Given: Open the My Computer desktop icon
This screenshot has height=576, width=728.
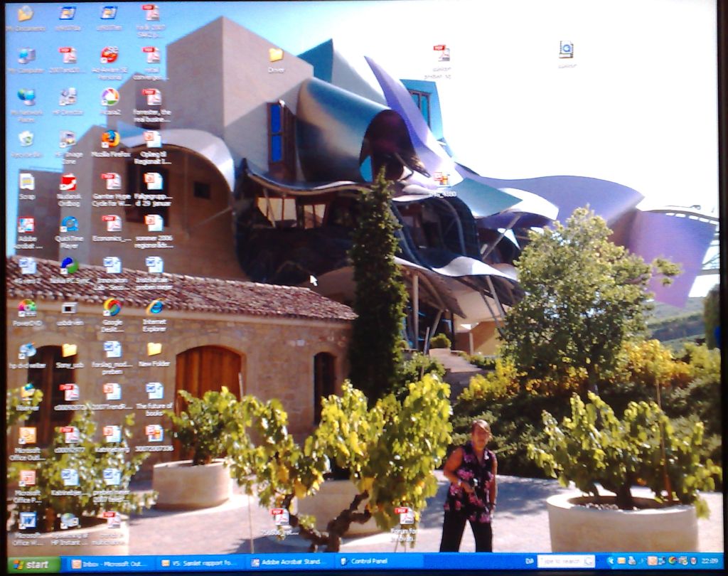Looking at the screenshot, I should (26, 55).
